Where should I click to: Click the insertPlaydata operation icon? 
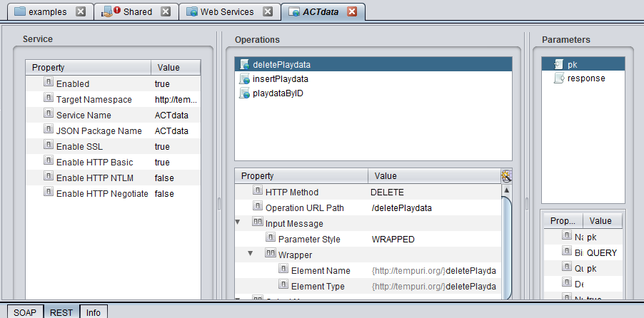245,79
